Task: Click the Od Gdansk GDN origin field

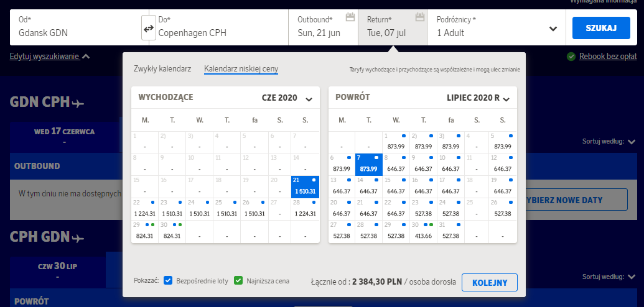Action: coord(75,27)
